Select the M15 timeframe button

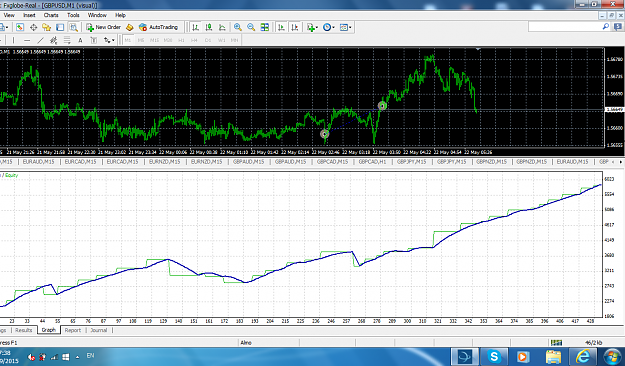[x=154, y=40]
